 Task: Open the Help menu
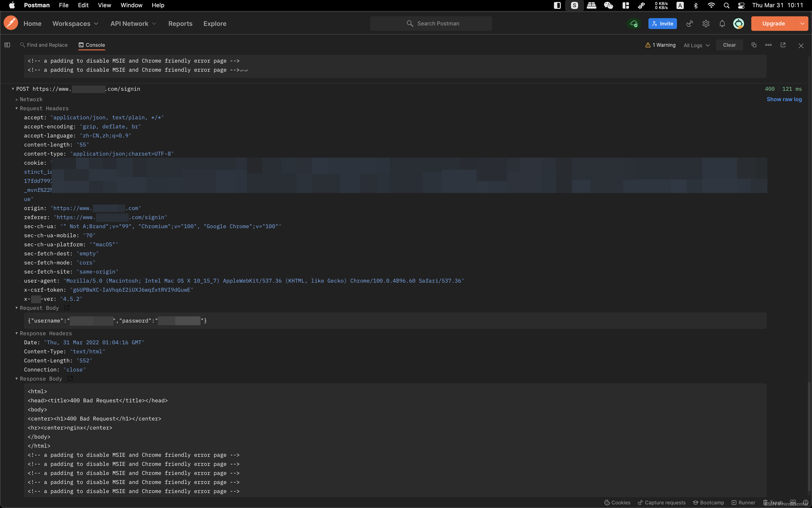point(158,5)
